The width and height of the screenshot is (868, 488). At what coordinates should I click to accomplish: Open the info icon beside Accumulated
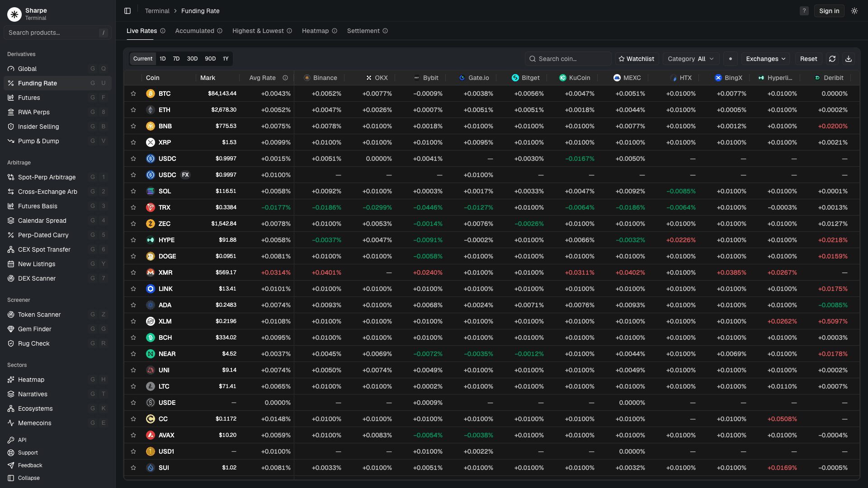(x=220, y=31)
